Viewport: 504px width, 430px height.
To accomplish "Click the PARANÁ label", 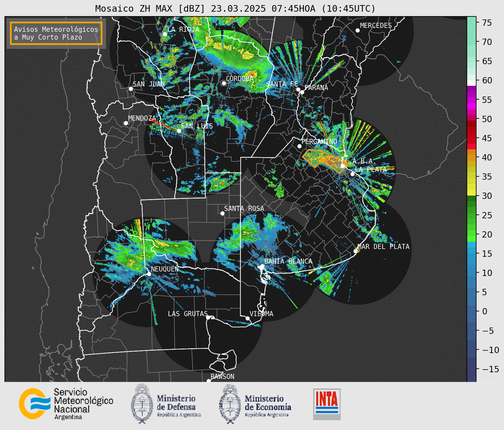I will tap(316, 88).
